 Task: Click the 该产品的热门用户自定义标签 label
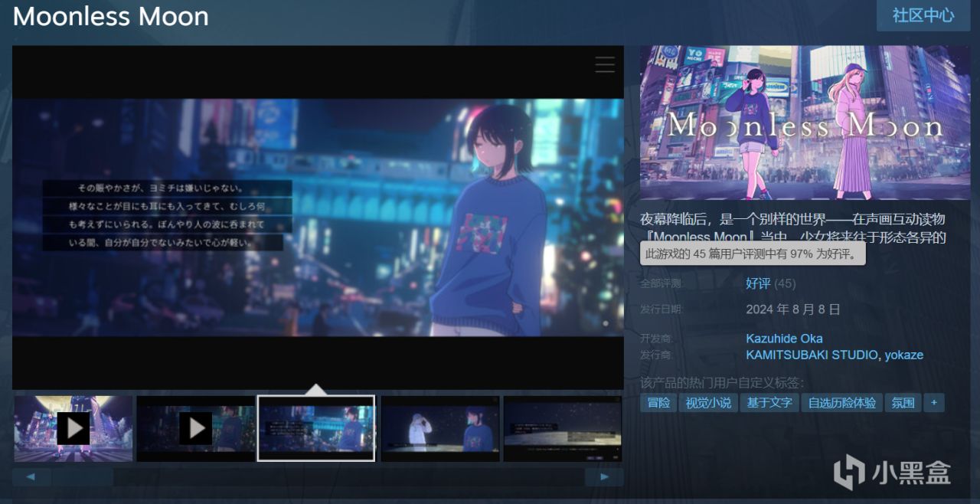click(x=722, y=383)
